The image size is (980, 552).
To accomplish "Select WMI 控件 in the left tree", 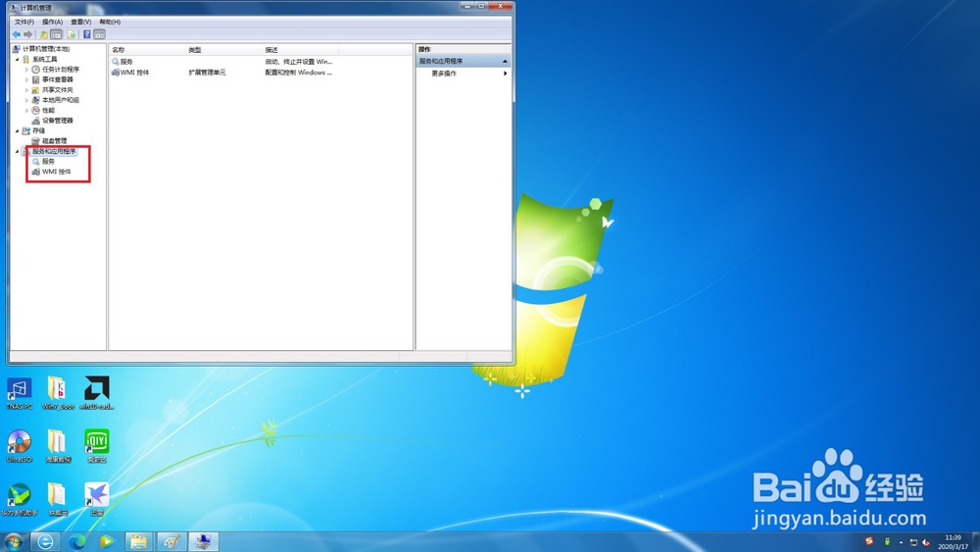I will [x=56, y=172].
